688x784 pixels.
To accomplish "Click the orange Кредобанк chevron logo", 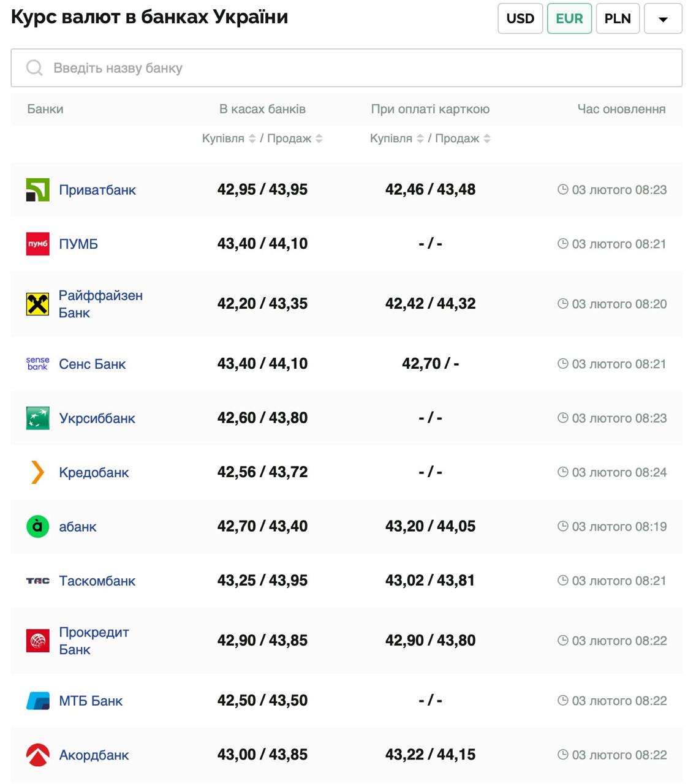I will click(37, 472).
